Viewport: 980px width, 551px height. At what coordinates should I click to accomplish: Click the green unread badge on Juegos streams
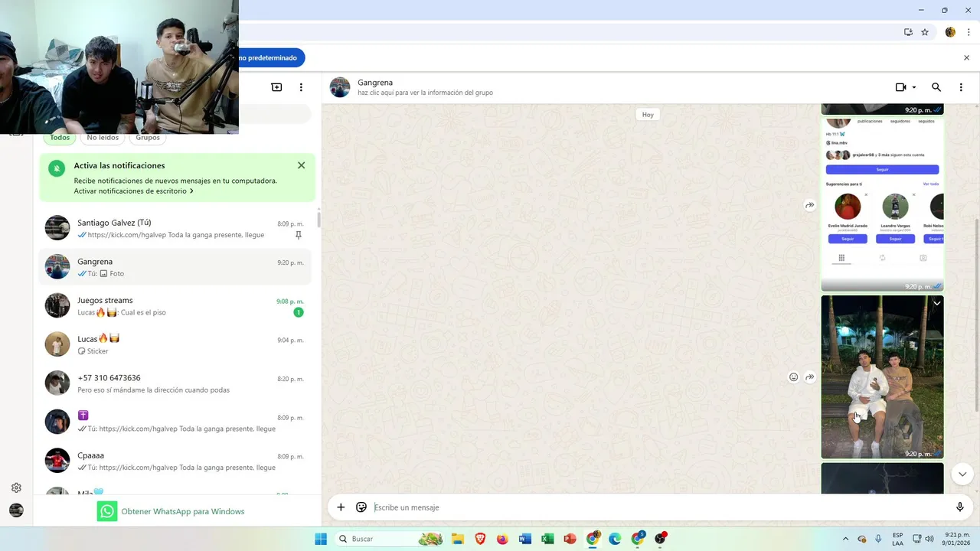[x=299, y=312]
